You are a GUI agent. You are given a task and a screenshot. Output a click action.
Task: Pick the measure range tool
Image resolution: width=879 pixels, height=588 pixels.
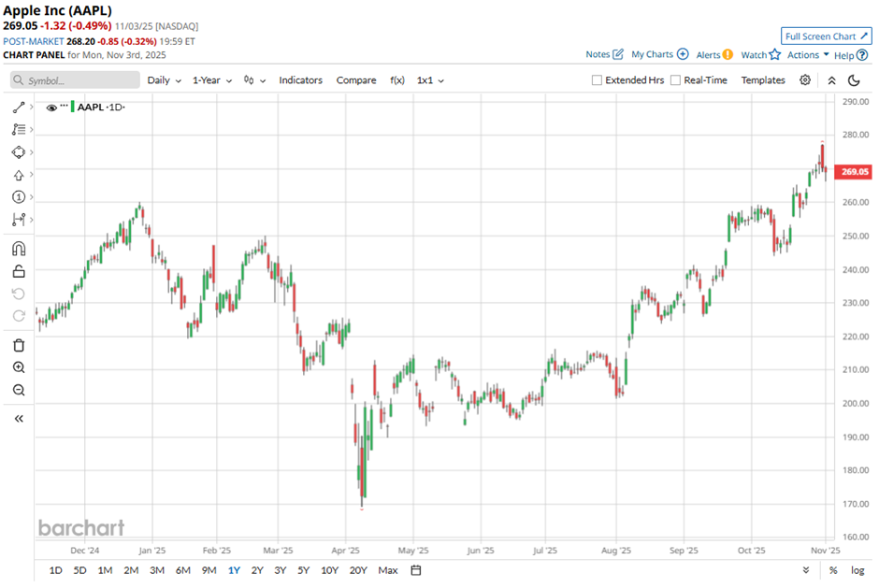19,219
